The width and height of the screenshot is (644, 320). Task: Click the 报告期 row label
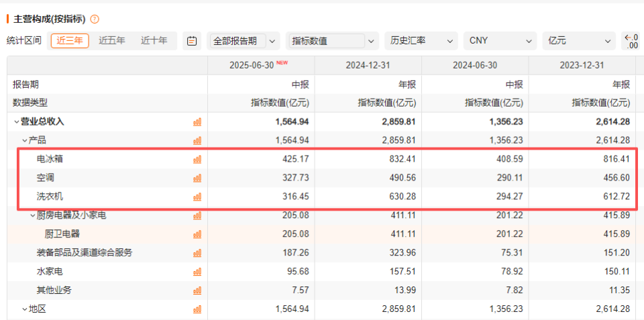pyautogui.click(x=25, y=85)
